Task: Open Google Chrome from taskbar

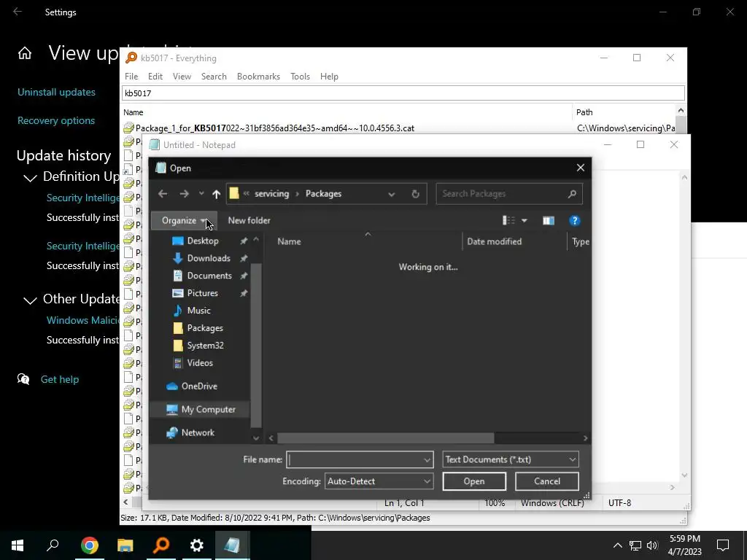Action: [x=89, y=545]
